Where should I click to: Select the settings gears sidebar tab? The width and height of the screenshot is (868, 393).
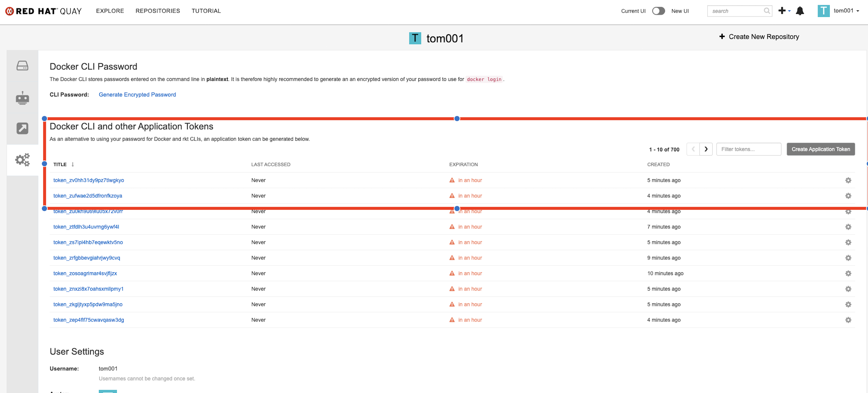[x=22, y=159]
